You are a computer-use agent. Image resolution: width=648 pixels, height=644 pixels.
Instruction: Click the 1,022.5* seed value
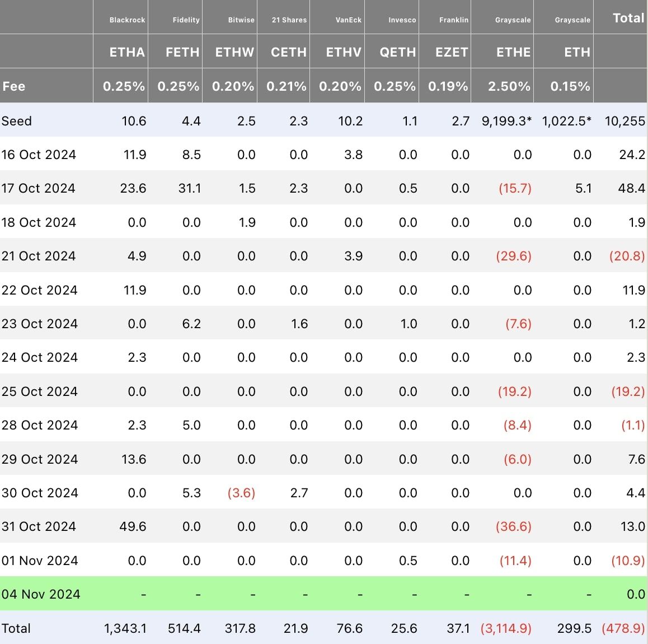click(567, 121)
